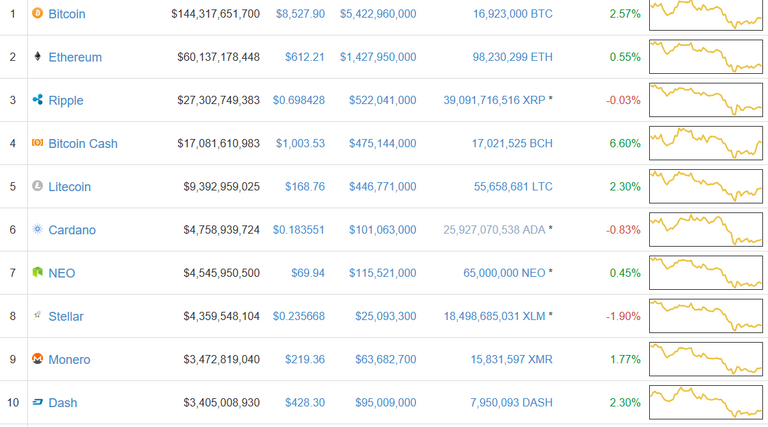Open Litecoin's price sparkline chart
The height and width of the screenshot is (427, 768).
tap(706, 186)
